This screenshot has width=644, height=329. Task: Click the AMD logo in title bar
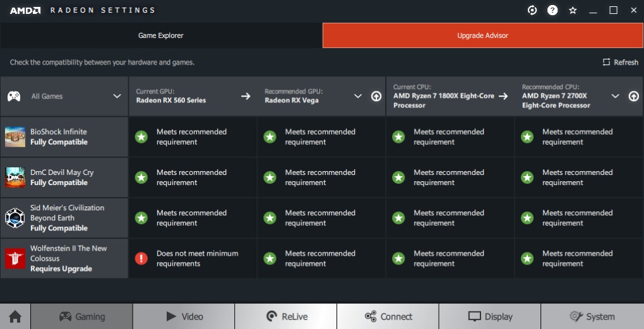coord(25,10)
